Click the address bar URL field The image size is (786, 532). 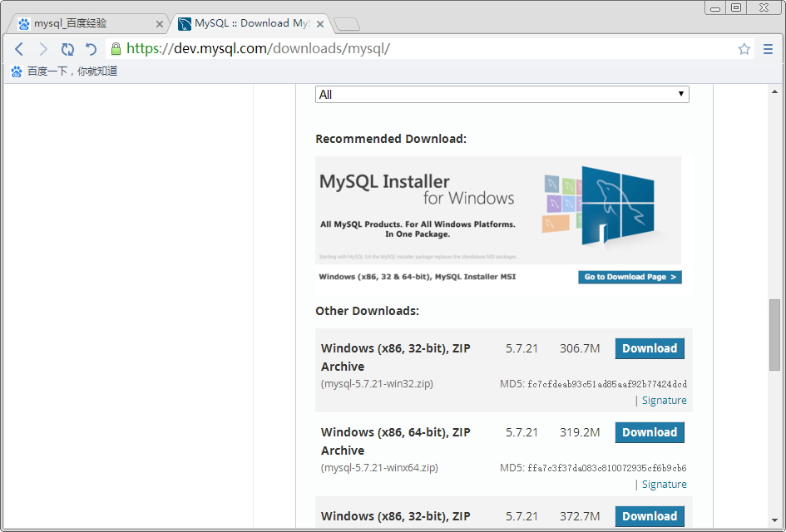[x=428, y=48]
